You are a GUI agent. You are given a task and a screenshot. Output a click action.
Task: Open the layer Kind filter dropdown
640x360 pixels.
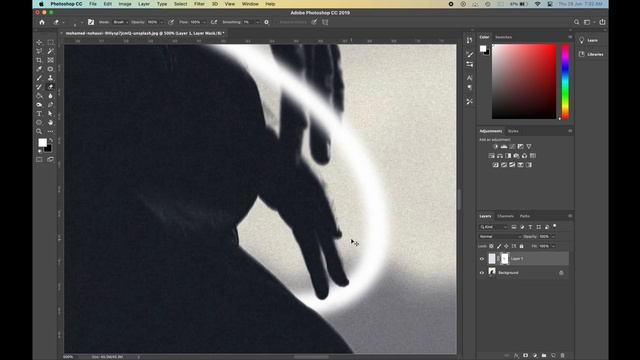tap(493, 227)
